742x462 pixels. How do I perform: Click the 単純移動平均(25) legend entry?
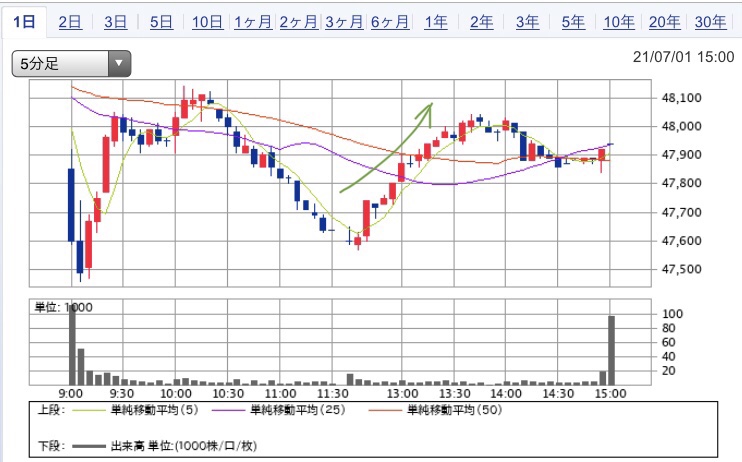click(x=279, y=410)
